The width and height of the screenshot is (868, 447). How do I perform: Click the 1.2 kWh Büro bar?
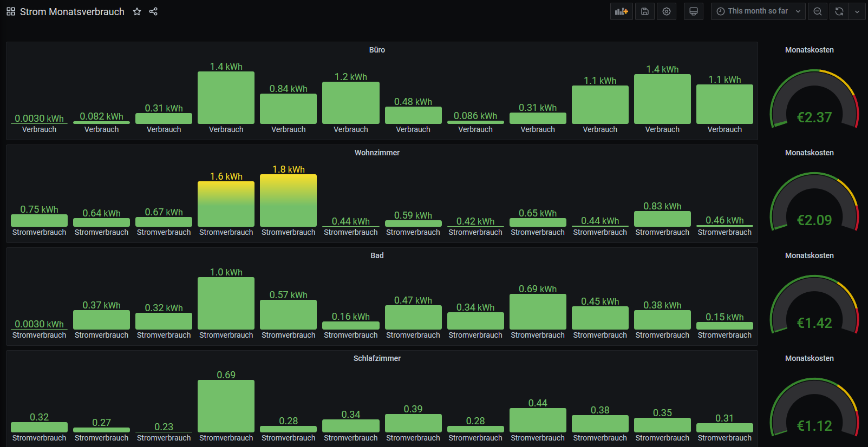point(350,103)
